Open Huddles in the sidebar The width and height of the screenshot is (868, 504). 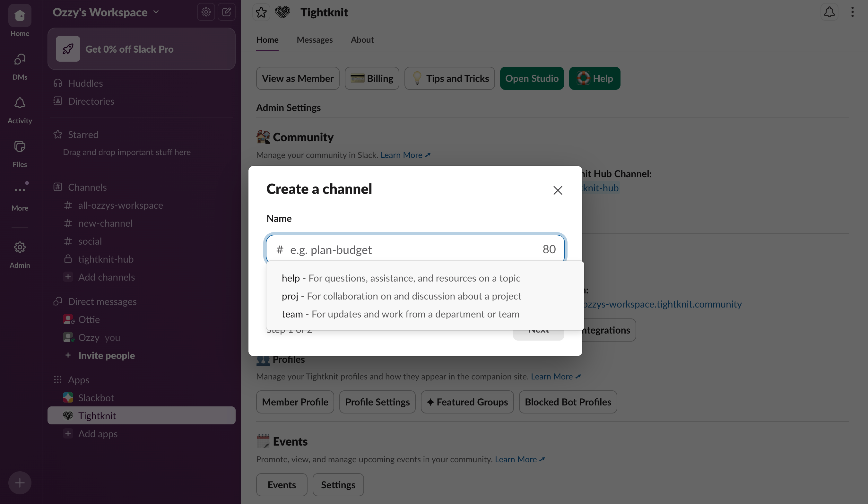(141, 83)
